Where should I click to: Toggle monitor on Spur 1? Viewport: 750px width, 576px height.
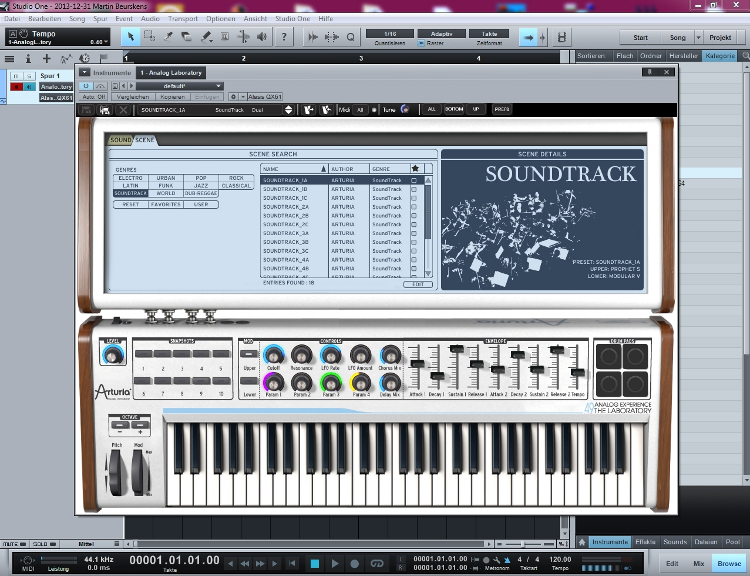coord(30,87)
